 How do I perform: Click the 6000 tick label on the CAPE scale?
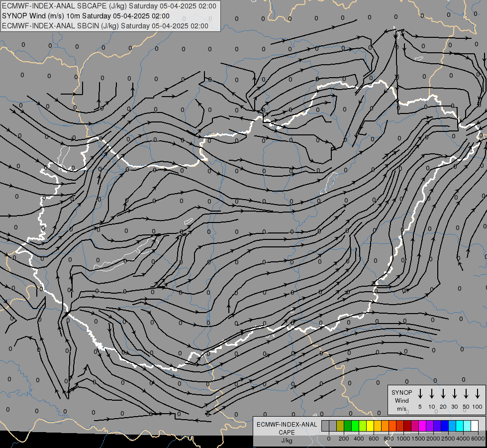click(x=478, y=439)
